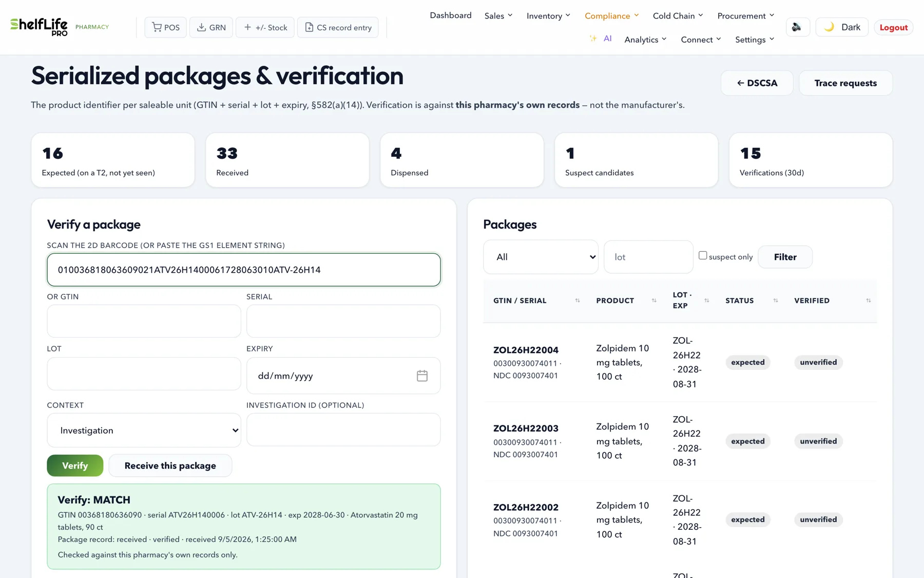Click the AI sparkle icon

(593, 39)
